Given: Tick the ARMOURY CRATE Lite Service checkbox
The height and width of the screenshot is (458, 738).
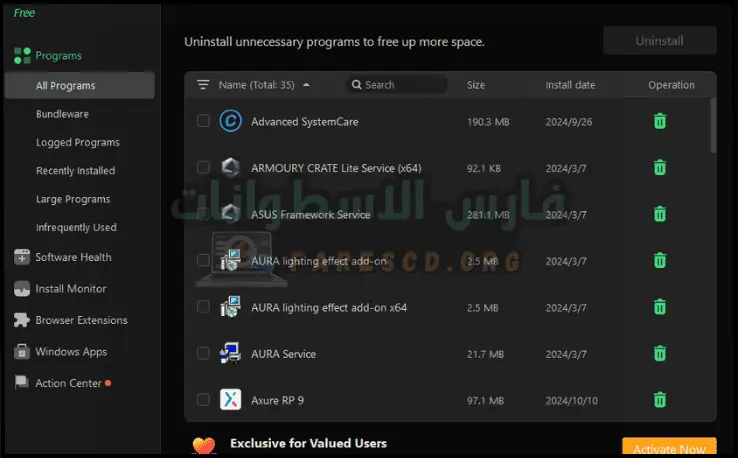Looking at the screenshot, I should tap(203, 167).
